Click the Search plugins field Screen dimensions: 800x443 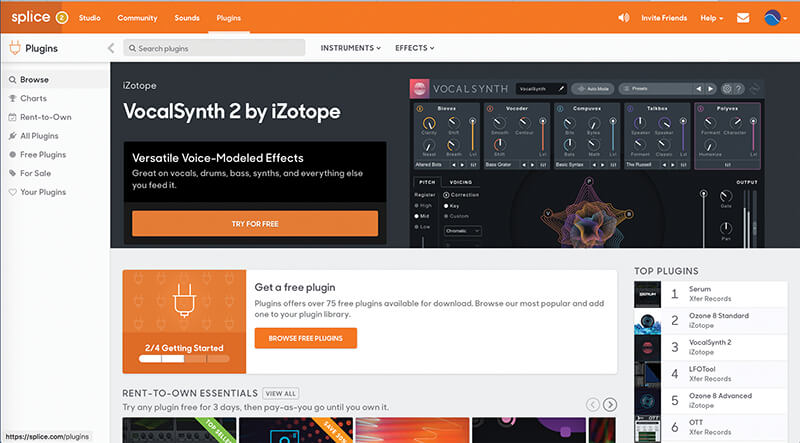tap(214, 48)
